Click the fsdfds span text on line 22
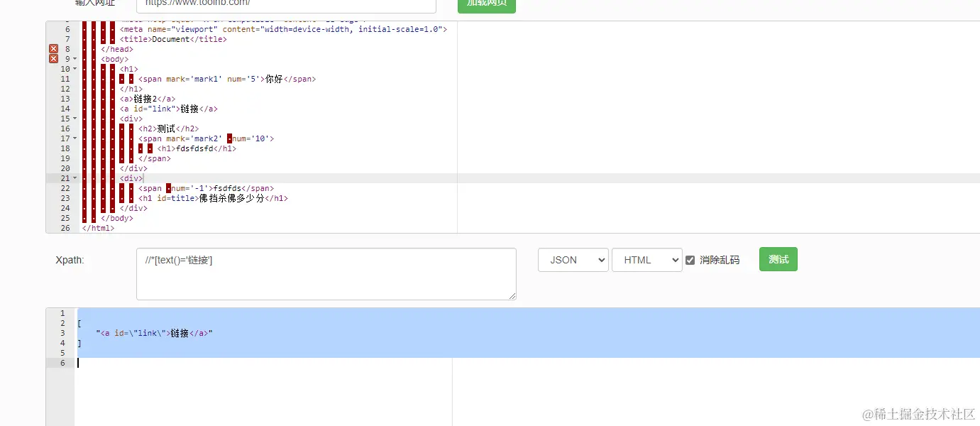This screenshot has width=980, height=426. pyautogui.click(x=227, y=188)
